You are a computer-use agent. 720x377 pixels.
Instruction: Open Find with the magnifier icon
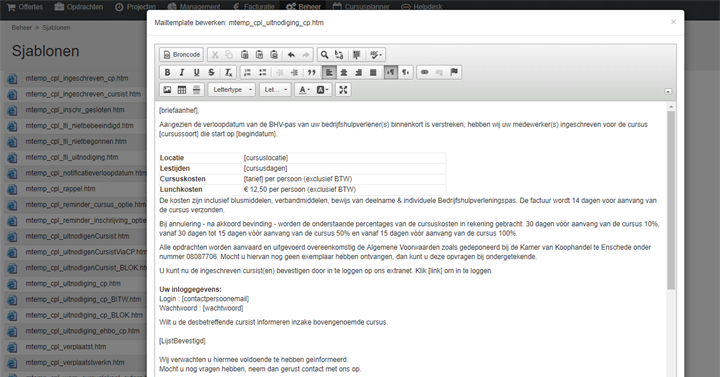(325, 55)
